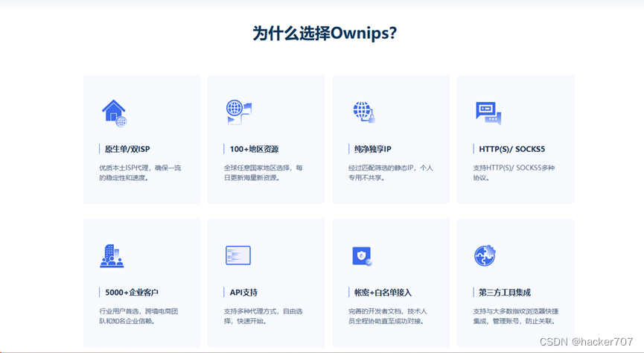Click the chat bubbles protocol icon
The width and height of the screenshot is (644, 353).
(x=488, y=113)
